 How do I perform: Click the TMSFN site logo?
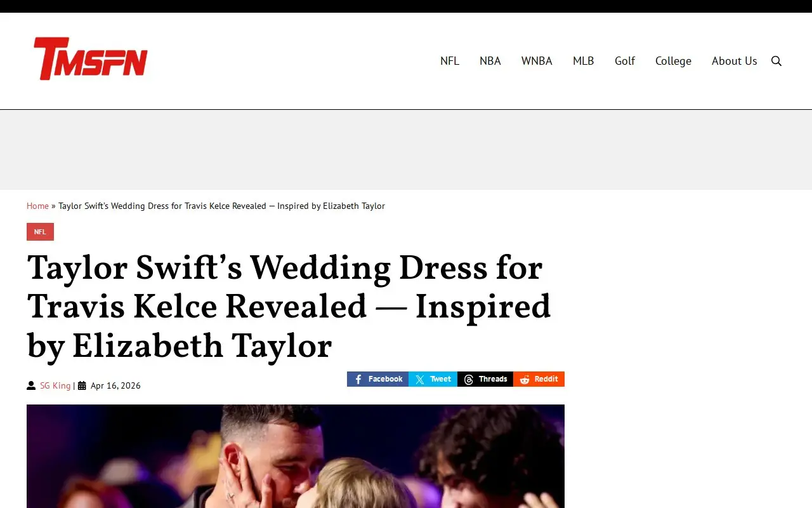pos(90,58)
